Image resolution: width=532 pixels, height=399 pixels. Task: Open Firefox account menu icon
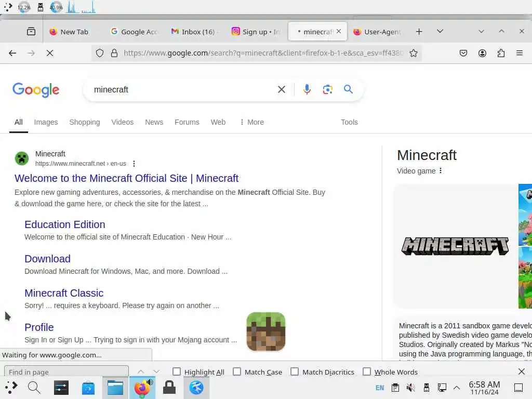[482, 53]
